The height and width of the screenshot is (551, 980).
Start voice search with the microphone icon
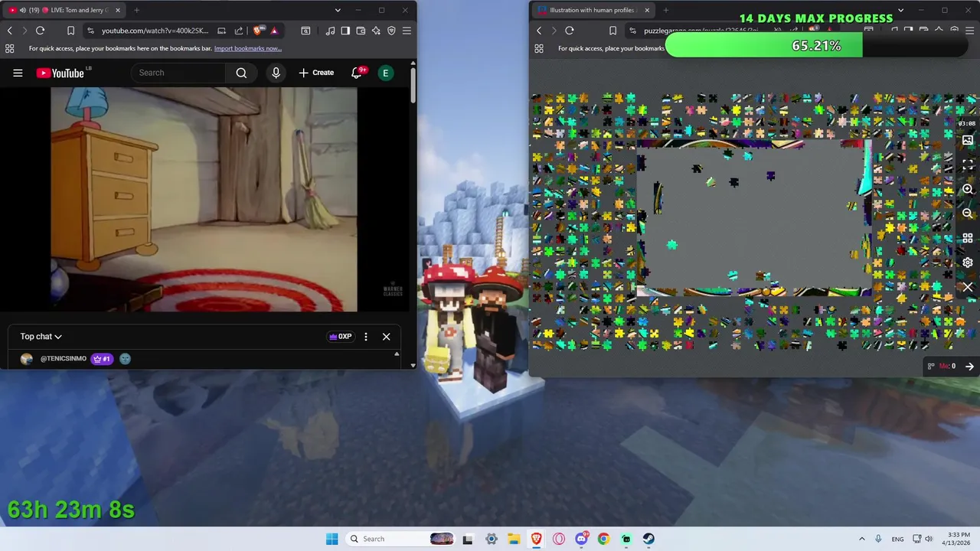276,73
